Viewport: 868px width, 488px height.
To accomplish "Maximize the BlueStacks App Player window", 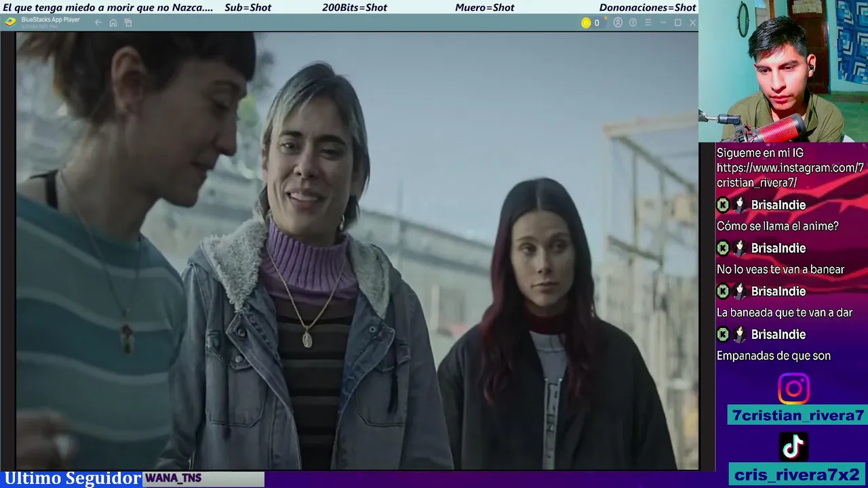I will click(677, 22).
